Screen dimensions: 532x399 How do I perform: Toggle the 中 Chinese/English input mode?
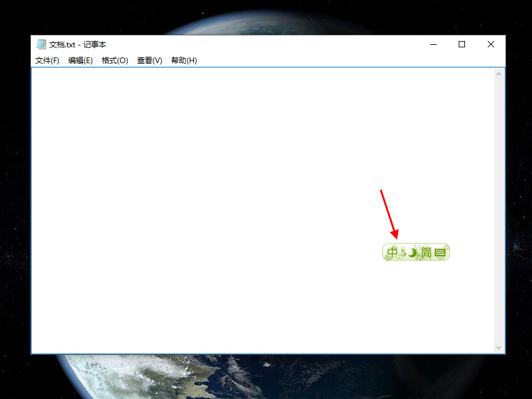point(392,252)
